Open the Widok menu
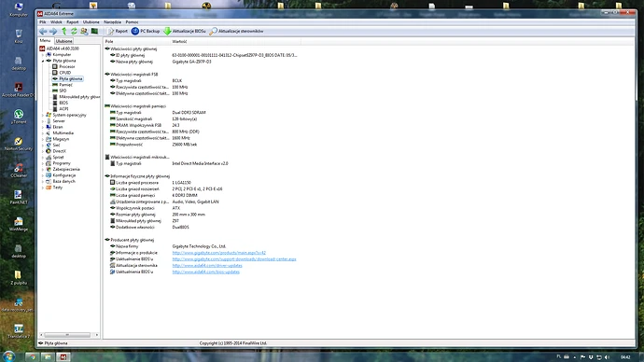Screen dimensions: 644x362 pyautogui.click(x=56, y=22)
